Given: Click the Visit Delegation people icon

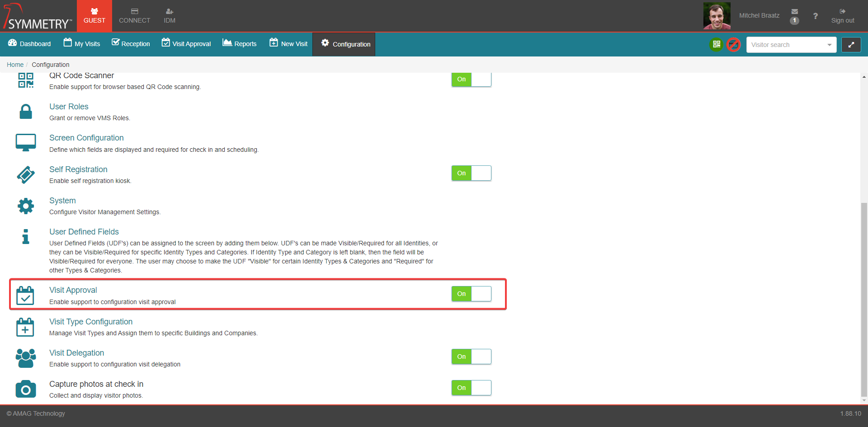Looking at the screenshot, I should tap(26, 358).
